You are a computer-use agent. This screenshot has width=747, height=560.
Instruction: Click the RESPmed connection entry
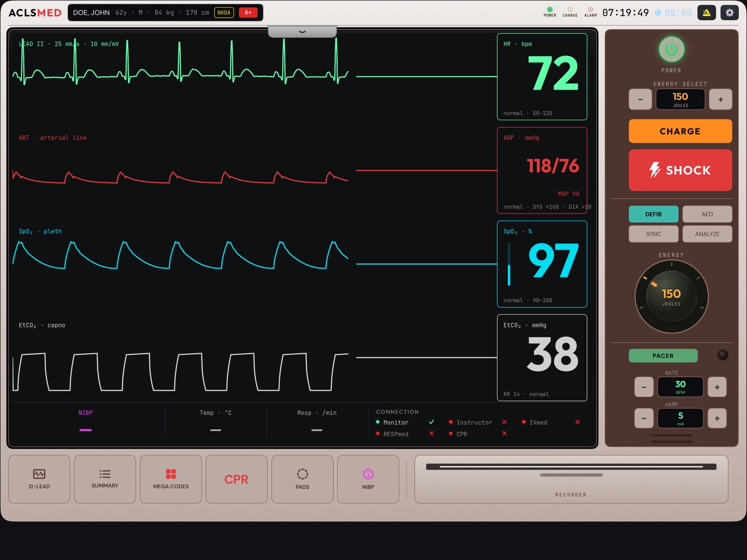coord(405,434)
